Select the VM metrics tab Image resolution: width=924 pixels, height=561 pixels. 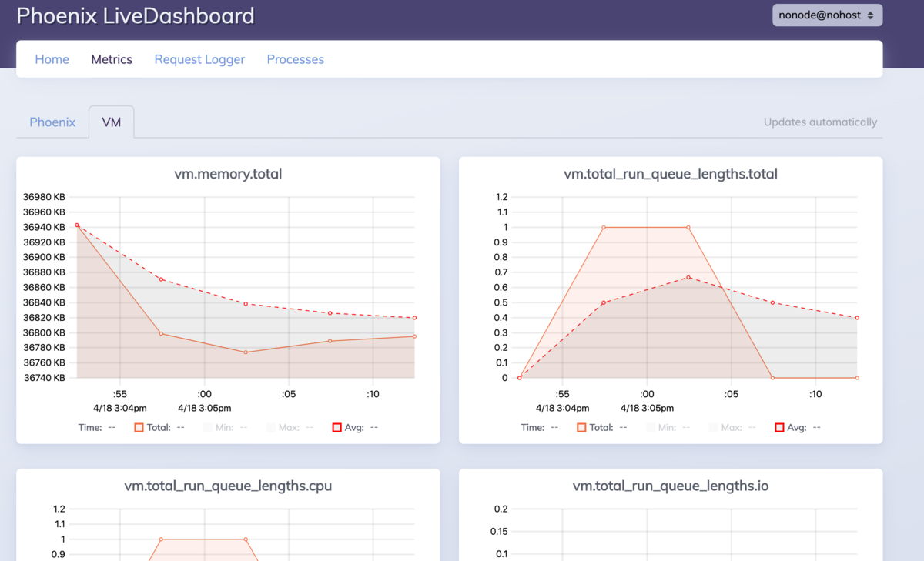point(112,122)
